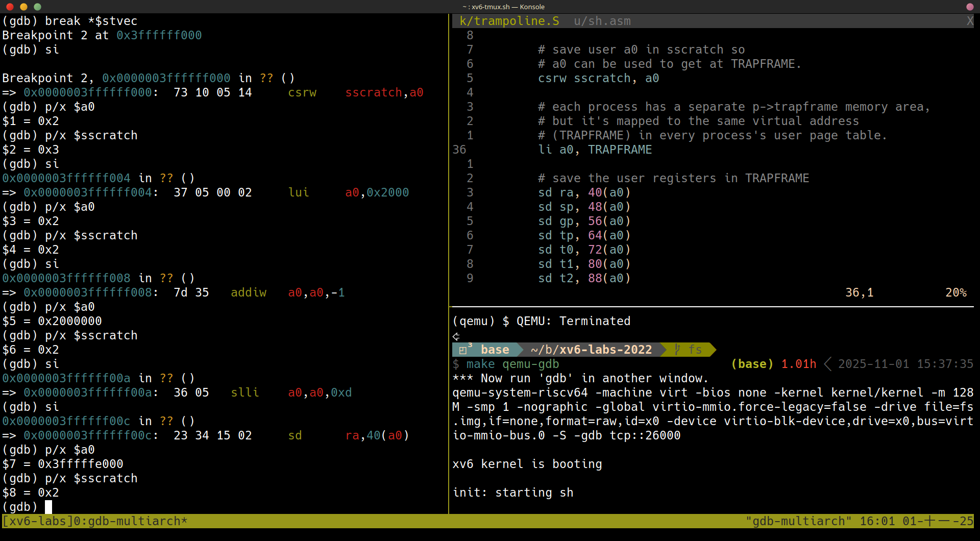Click the window icon in the base prompt segment
980x541 pixels.
pyautogui.click(x=462, y=350)
